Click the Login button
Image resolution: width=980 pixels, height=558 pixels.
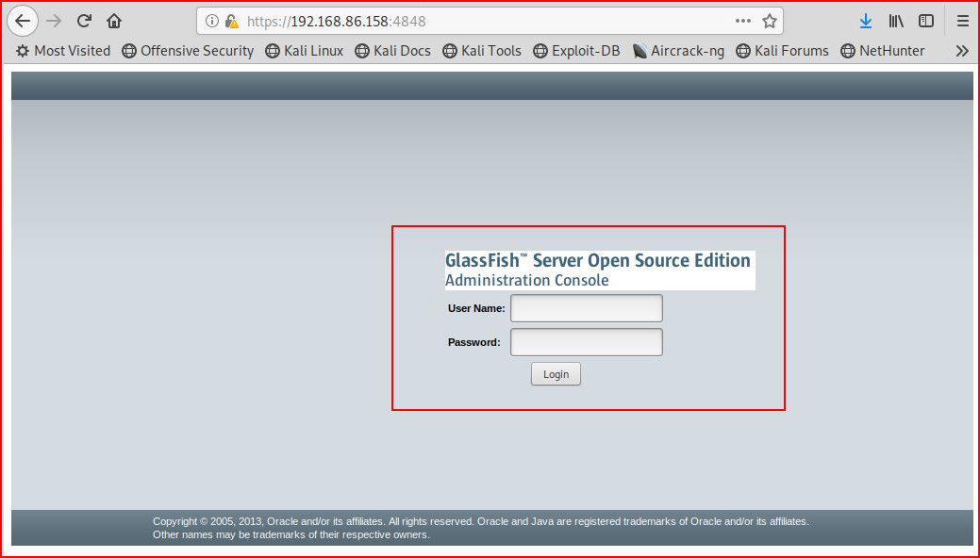tap(556, 373)
